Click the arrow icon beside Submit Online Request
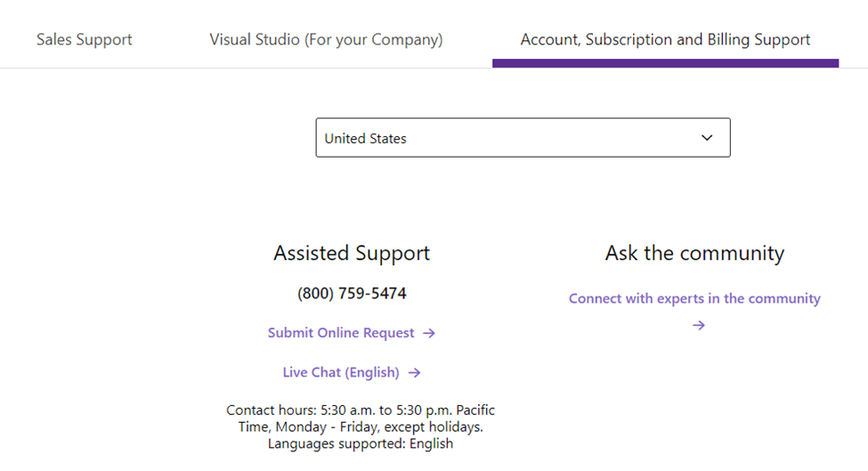 [429, 333]
